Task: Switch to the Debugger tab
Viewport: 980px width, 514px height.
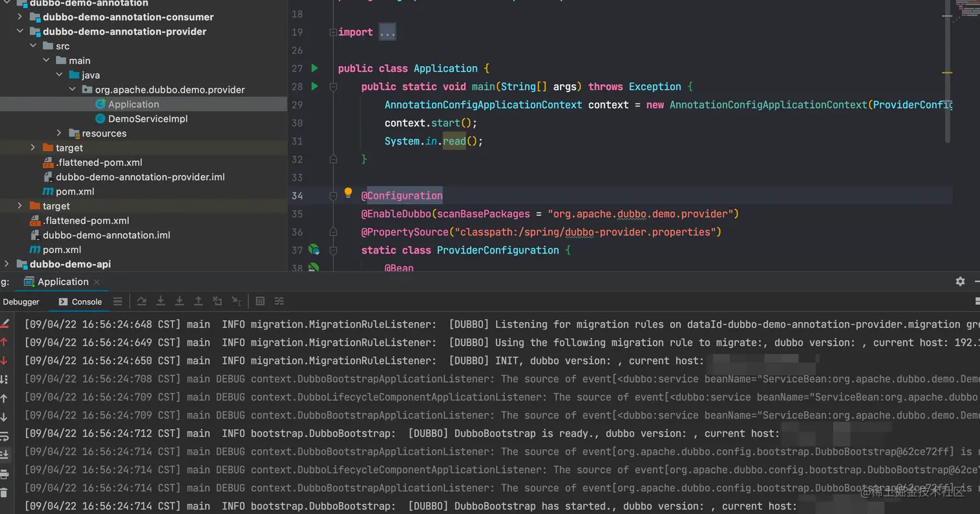Action: click(x=21, y=301)
